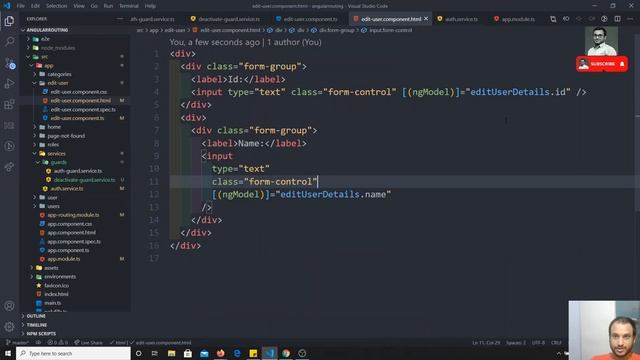Open the Help menu

coord(150,6)
